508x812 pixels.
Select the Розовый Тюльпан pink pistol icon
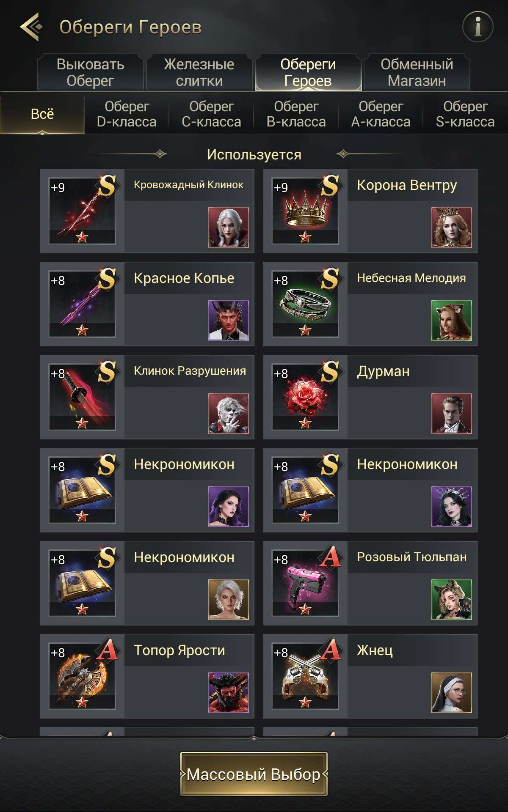(x=305, y=583)
